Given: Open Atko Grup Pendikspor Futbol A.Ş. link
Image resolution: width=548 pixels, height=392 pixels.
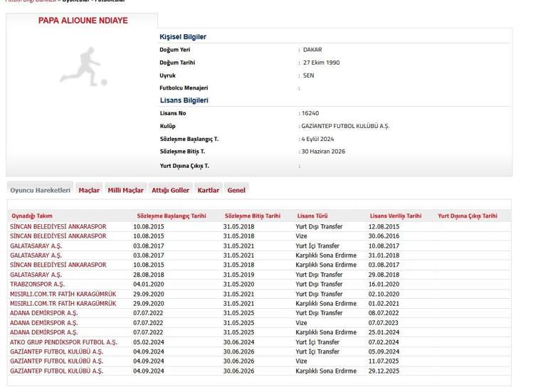Looking at the screenshot, I should [63, 342].
